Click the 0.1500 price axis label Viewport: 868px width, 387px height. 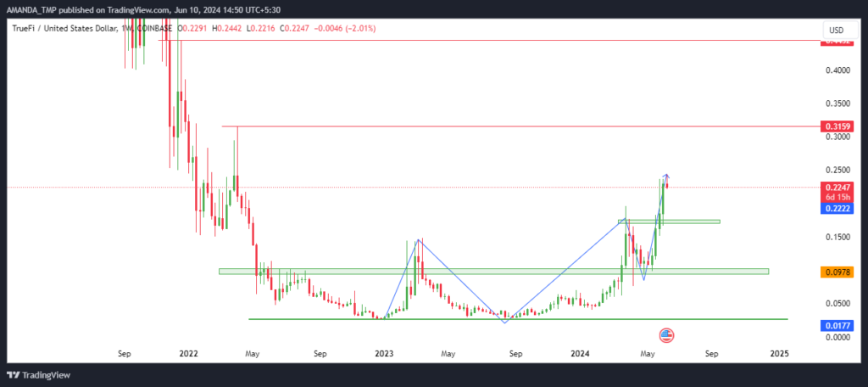point(837,238)
